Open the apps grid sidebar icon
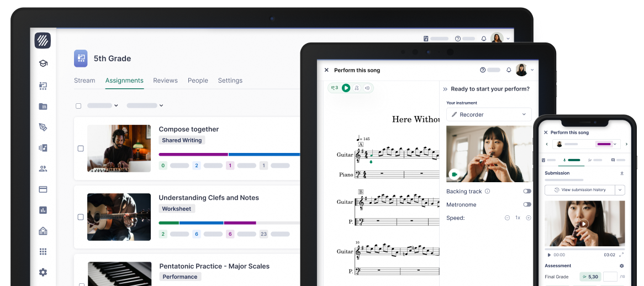 (43, 252)
